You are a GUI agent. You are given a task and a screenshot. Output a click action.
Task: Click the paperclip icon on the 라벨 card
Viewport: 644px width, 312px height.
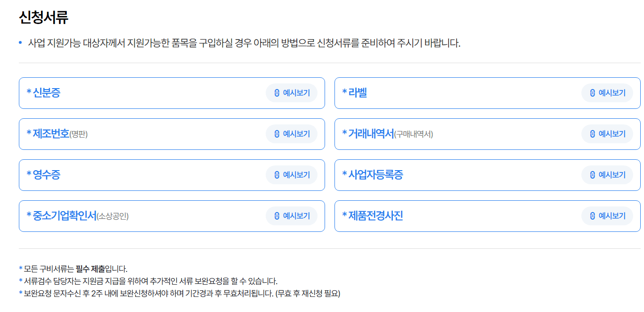tap(592, 93)
